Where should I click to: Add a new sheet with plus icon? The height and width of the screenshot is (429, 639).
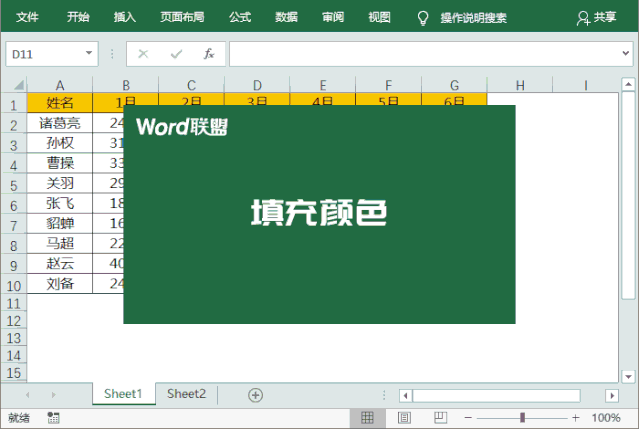(x=256, y=395)
